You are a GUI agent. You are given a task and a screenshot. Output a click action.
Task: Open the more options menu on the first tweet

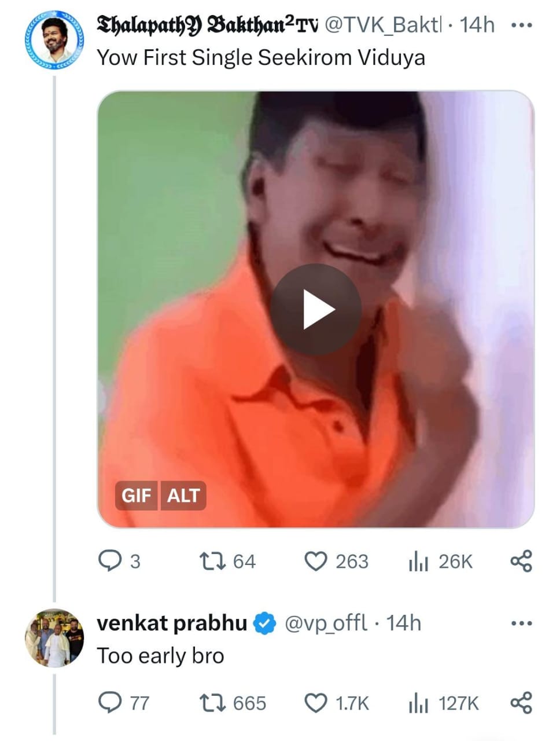pyautogui.click(x=521, y=24)
